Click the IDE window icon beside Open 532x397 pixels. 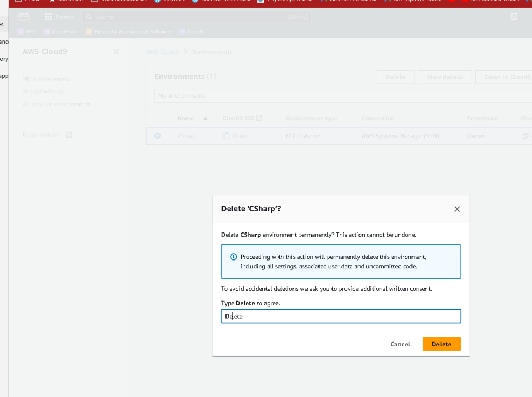click(226, 136)
